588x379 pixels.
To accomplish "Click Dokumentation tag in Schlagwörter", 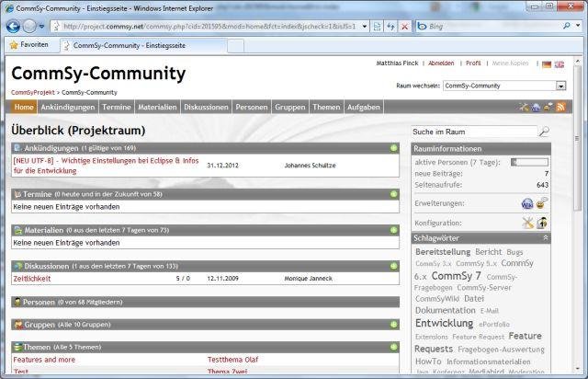I will pos(446,310).
